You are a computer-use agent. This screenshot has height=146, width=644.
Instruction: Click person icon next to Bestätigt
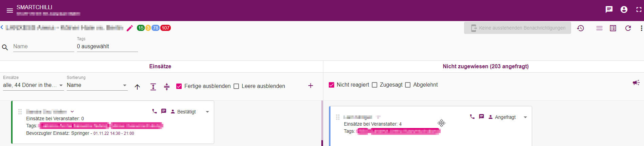173,111
